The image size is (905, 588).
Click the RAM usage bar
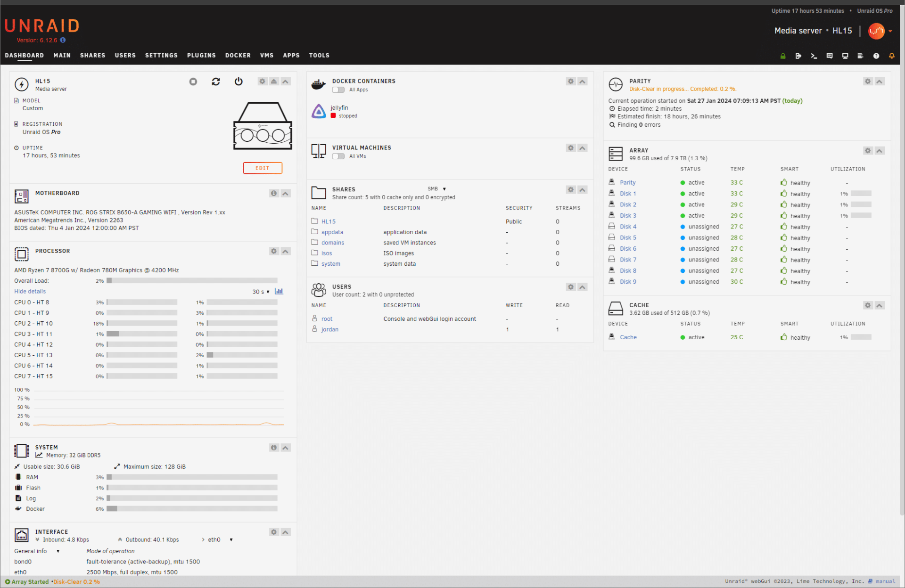pyautogui.click(x=192, y=477)
